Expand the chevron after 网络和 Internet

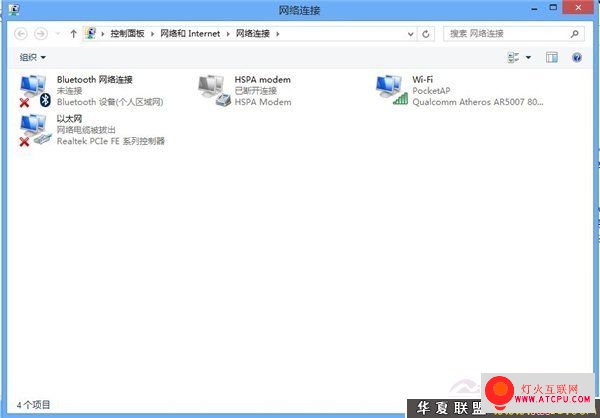(228, 34)
